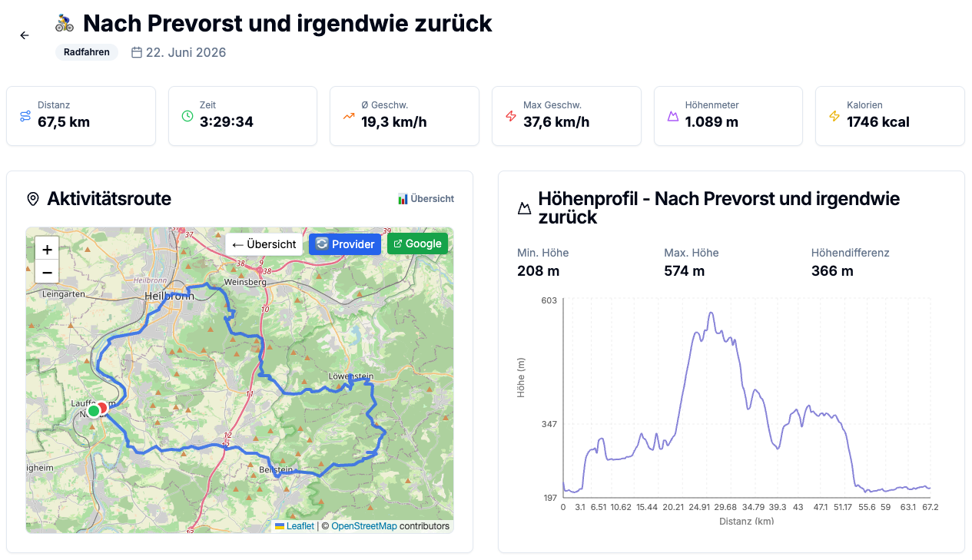
Task: Return to map Übersicht with arrow button
Action: click(x=264, y=244)
